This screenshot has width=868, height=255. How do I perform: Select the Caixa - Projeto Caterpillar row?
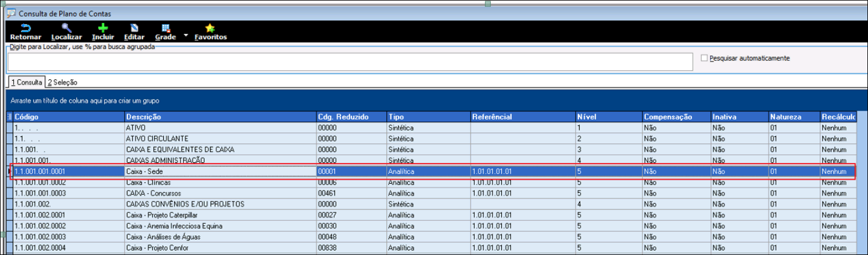pos(219,215)
